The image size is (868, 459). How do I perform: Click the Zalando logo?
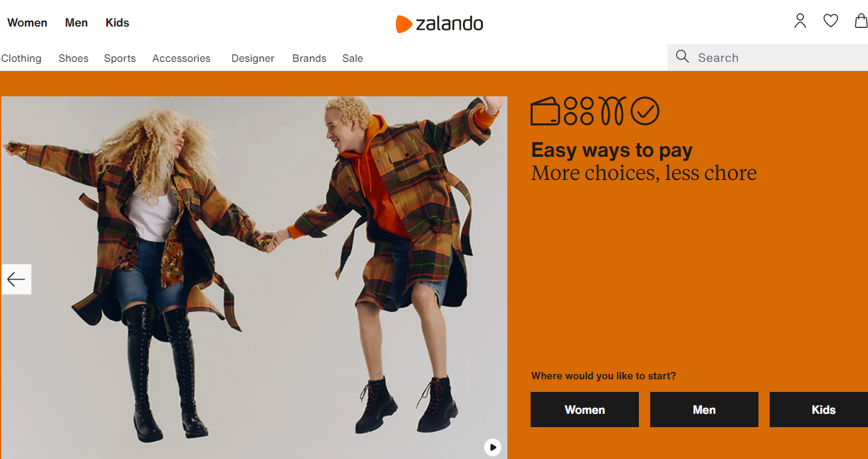click(439, 23)
